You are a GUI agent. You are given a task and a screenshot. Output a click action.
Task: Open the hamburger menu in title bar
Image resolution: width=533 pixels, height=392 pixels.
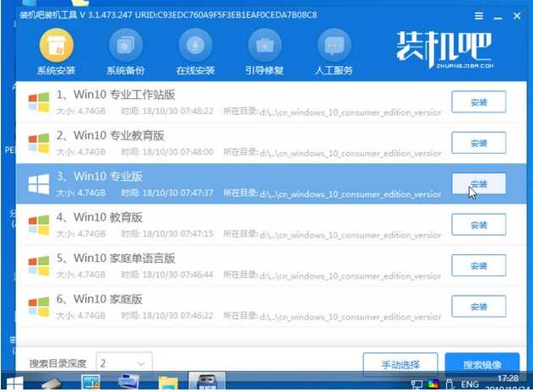tap(479, 16)
